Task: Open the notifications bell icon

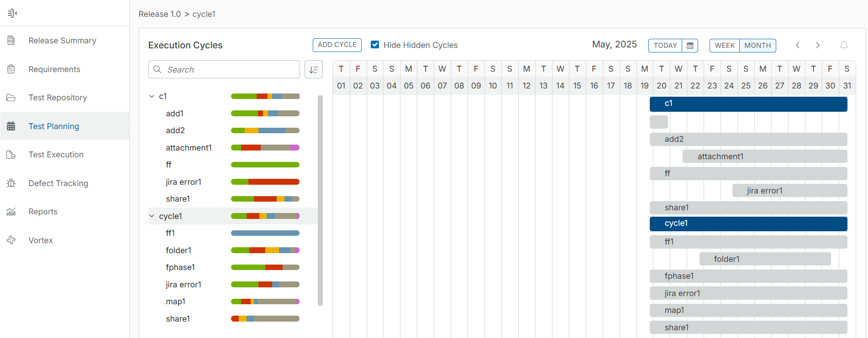Action: [x=843, y=45]
